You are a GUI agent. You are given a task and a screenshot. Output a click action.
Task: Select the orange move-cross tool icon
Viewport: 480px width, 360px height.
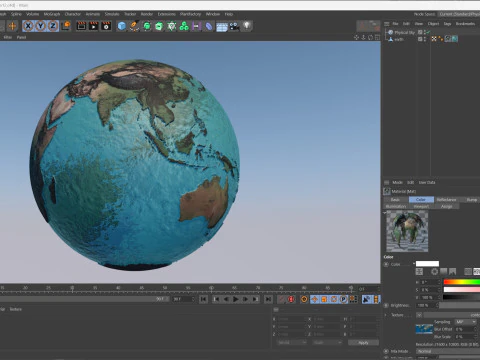(12, 26)
